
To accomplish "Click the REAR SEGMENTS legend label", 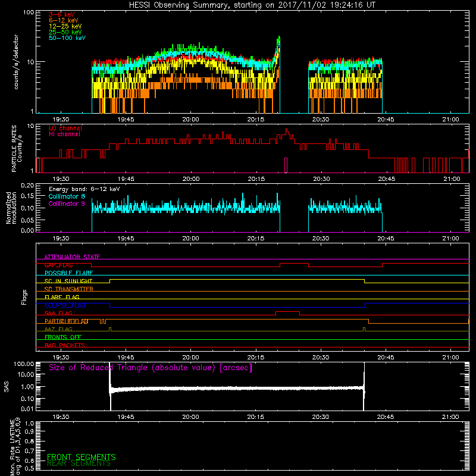I will click(x=79, y=464).
